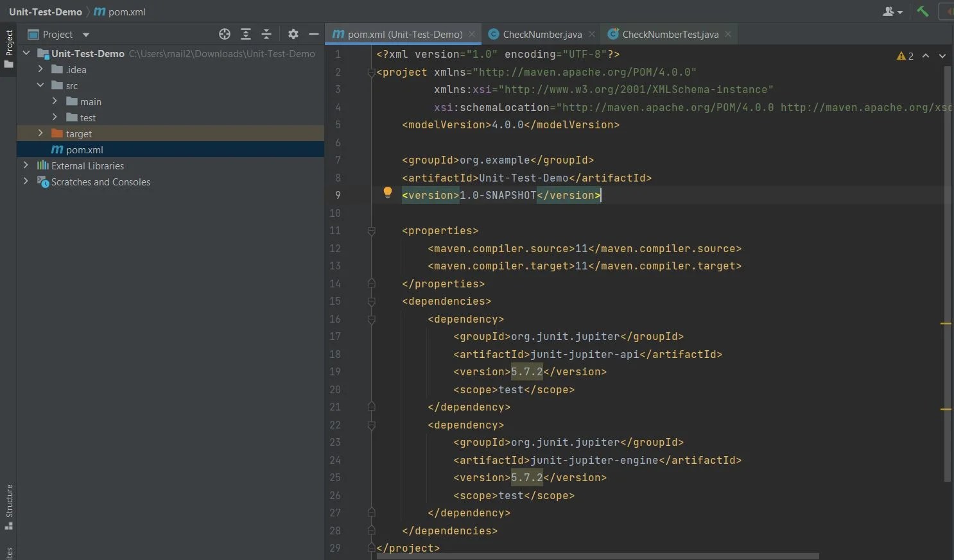Close the pom.xml editor tab
Image resolution: width=954 pixels, height=560 pixels.
coord(472,35)
